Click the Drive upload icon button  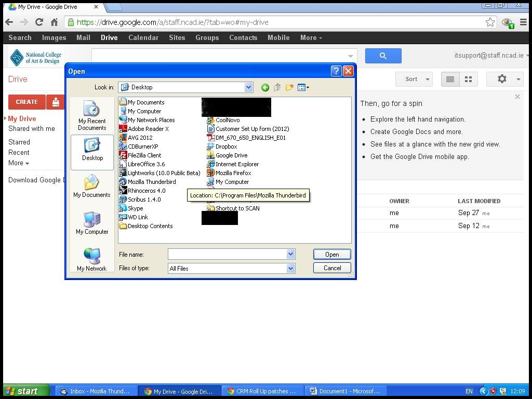coord(56,102)
